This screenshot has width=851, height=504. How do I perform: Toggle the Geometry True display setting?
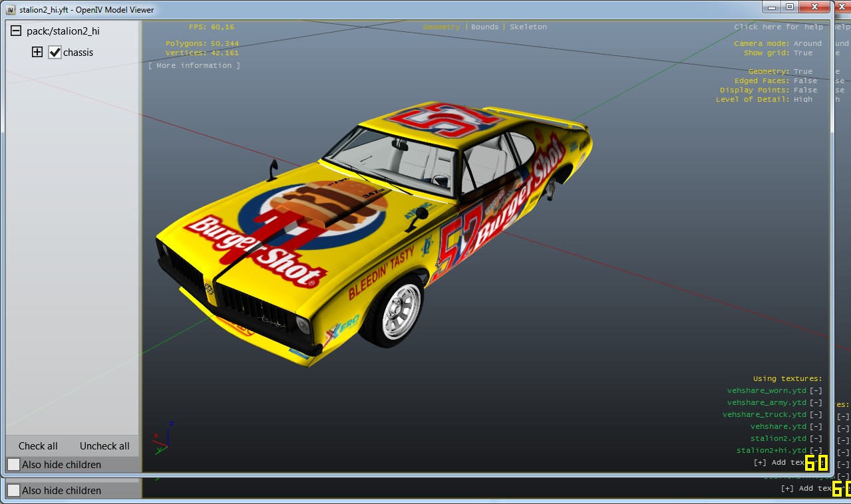point(803,71)
